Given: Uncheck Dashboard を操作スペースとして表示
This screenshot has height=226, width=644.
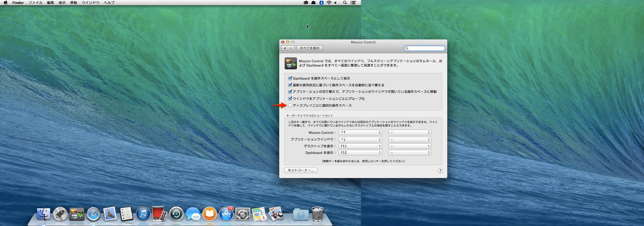Looking at the screenshot, I should click(290, 78).
